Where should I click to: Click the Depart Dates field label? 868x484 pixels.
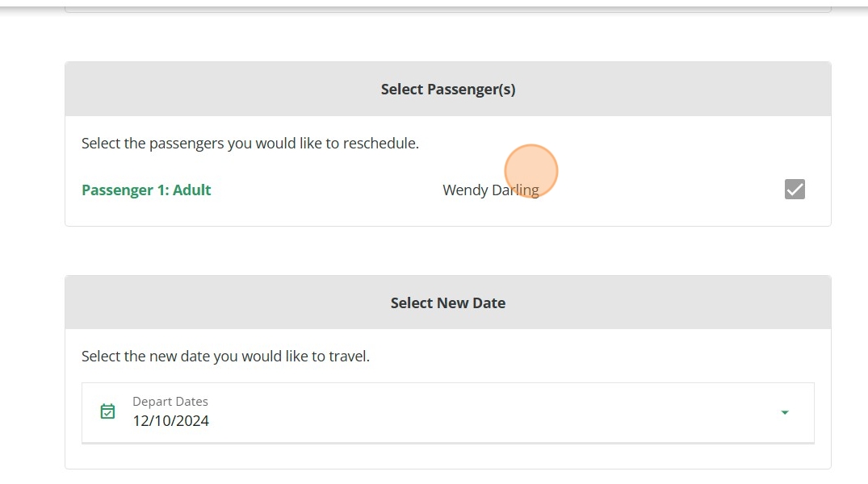[x=170, y=402]
